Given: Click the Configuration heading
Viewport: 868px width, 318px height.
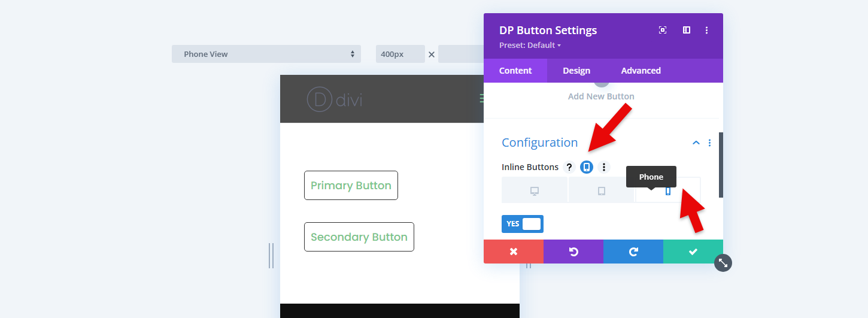Looking at the screenshot, I should coord(539,143).
